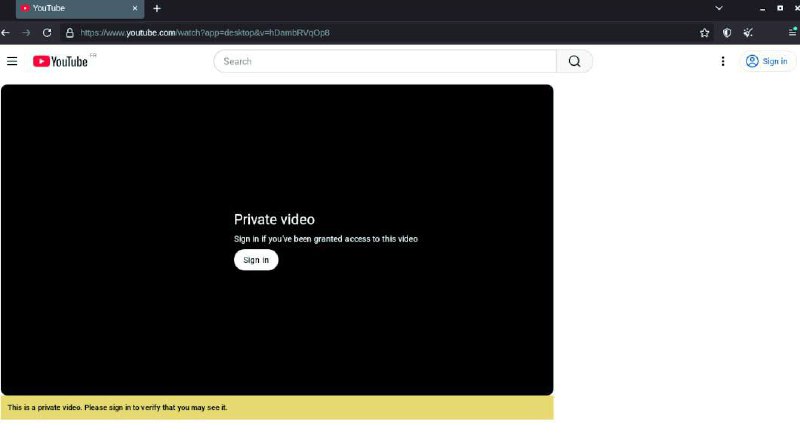Open the browser extensions sparkle icon
The width and height of the screenshot is (800, 434).
747,32
